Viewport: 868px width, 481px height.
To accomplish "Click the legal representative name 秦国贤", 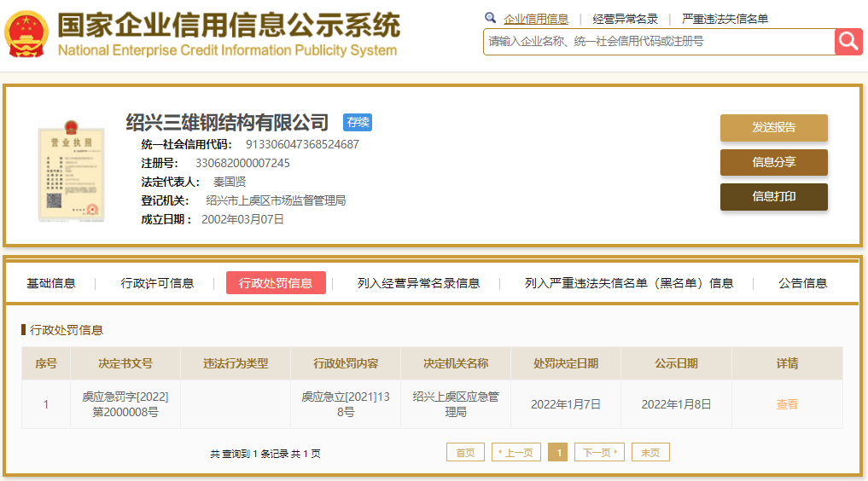I will (230, 183).
